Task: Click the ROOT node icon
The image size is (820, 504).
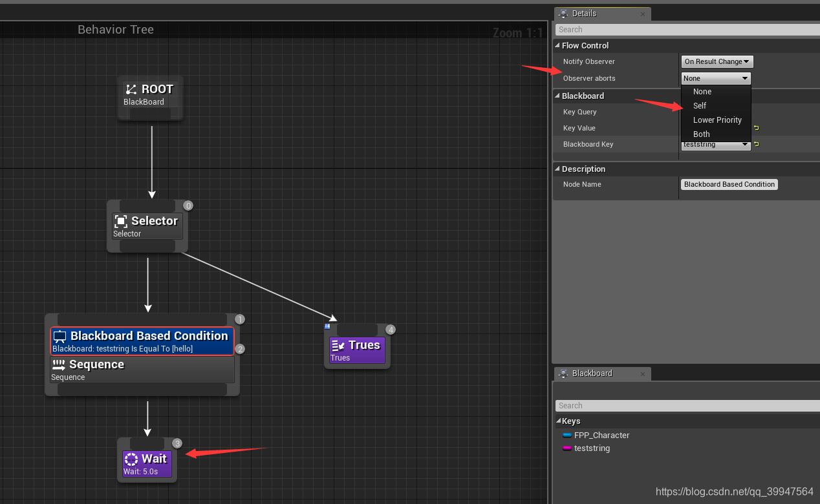Action: [x=131, y=89]
